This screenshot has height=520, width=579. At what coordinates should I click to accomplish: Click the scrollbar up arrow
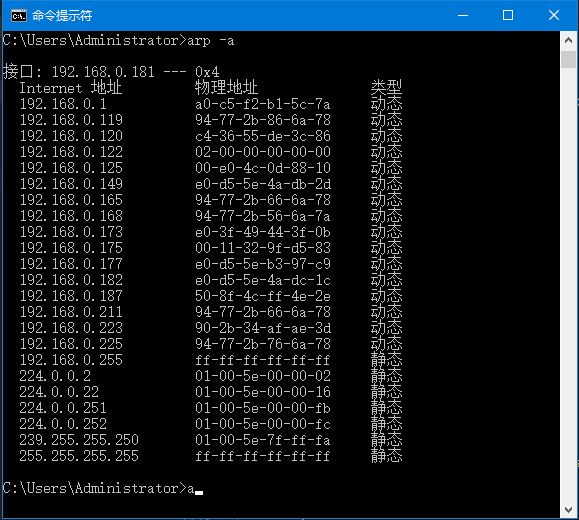tap(568, 40)
